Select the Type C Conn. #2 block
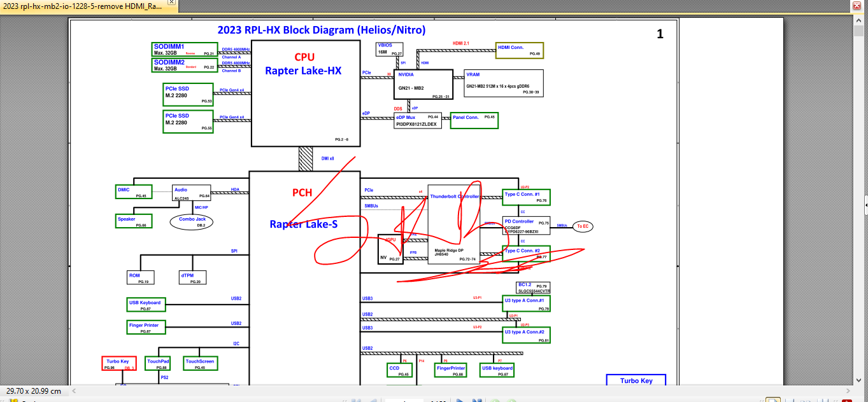The image size is (868, 402). (x=526, y=254)
